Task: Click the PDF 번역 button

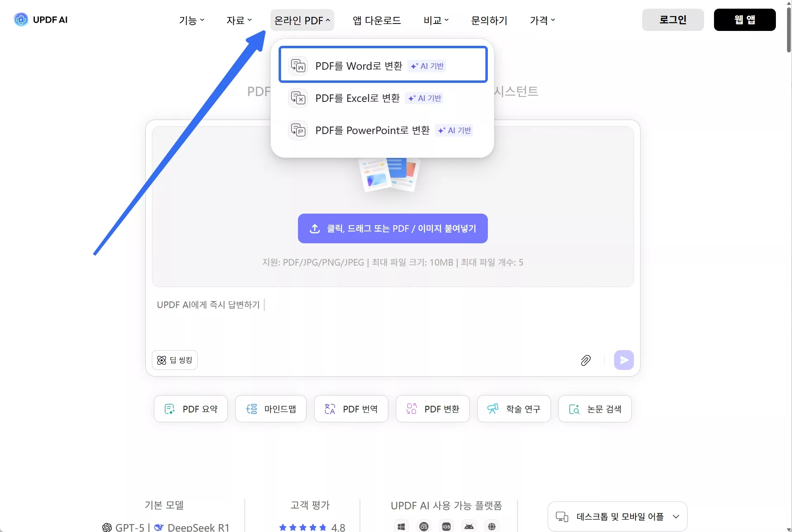Action: click(351, 409)
